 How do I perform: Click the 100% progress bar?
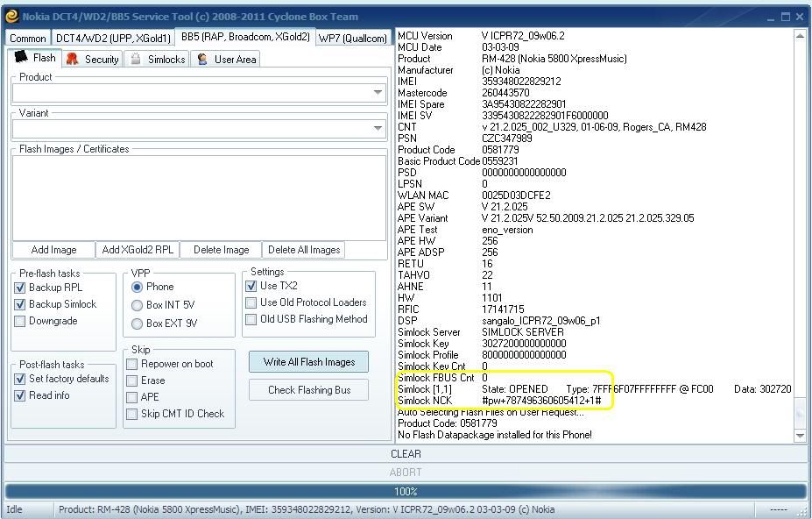(406, 492)
